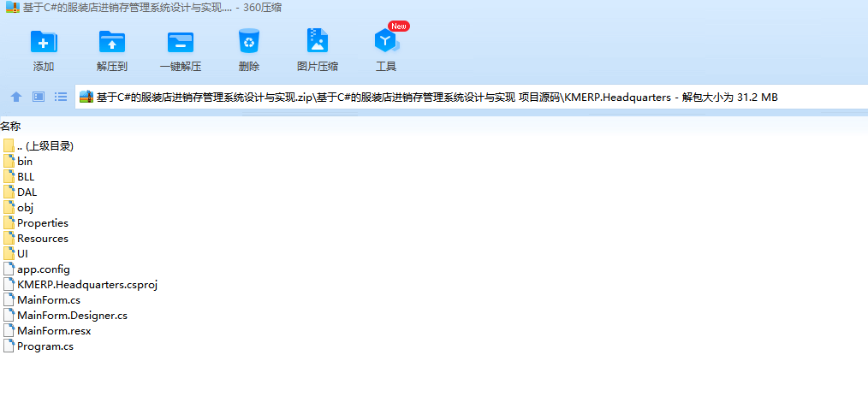Screen dimensions: 868x420
Task: Select the 'MainForm.cs' file name
Action: [49, 300]
